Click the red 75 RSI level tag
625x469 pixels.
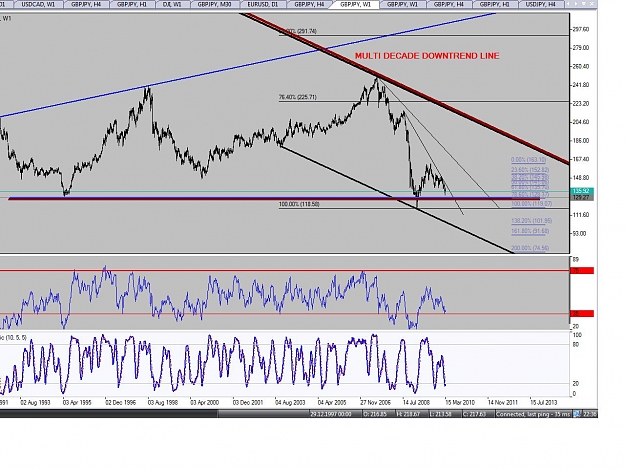pyautogui.click(x=582, y=271)
